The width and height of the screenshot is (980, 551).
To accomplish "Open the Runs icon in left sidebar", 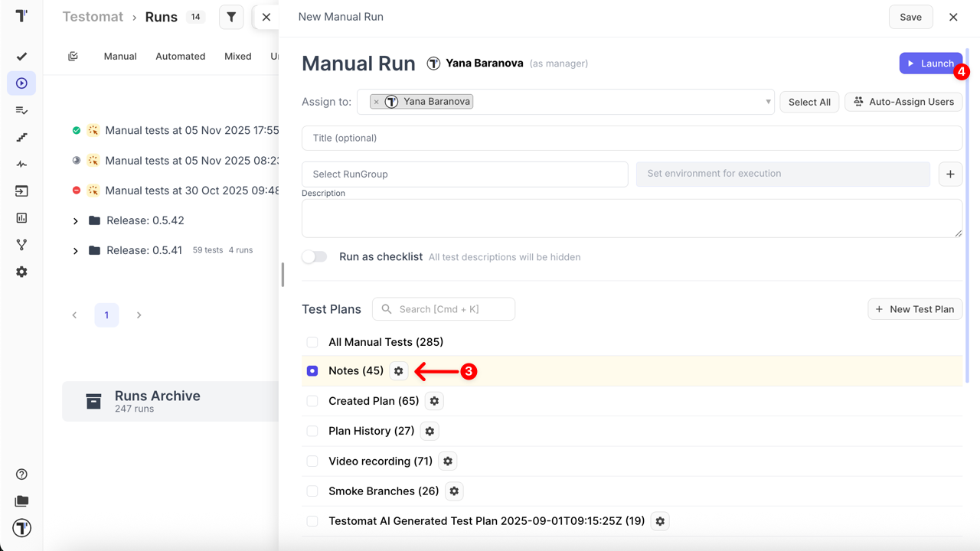I will (21, 83).
